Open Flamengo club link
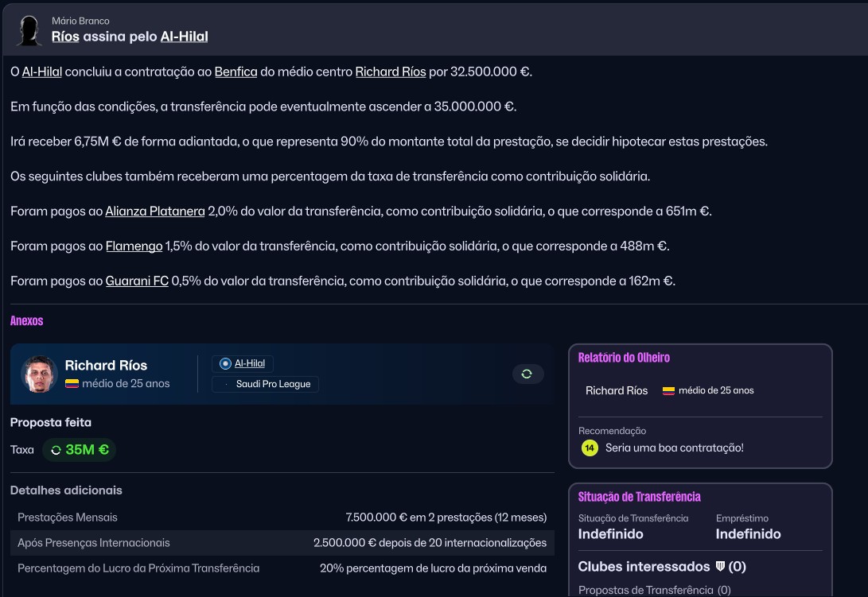 (x=134, y=246)
